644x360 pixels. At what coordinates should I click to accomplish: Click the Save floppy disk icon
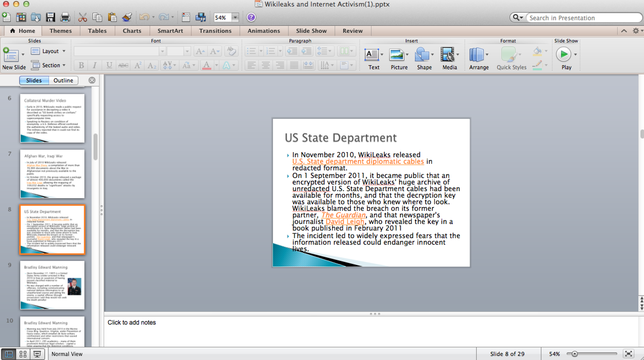[50, 17]
